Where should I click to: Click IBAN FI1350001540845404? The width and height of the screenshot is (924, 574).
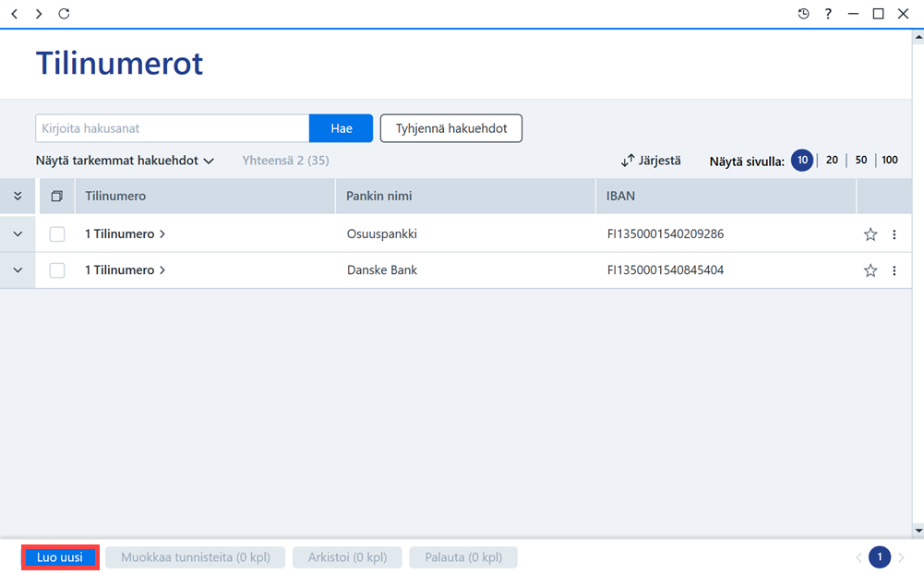(666, 269)
